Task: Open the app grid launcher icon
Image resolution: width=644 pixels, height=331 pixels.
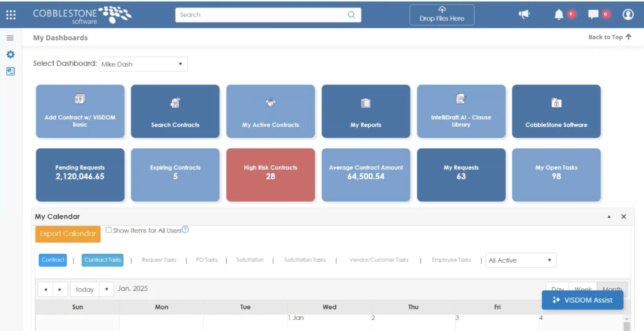Action: (11, 15)
